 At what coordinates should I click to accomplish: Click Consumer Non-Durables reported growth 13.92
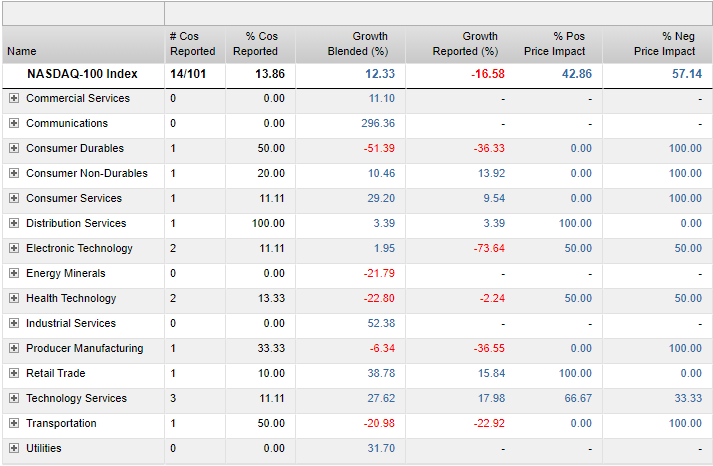tap(492, 173)
